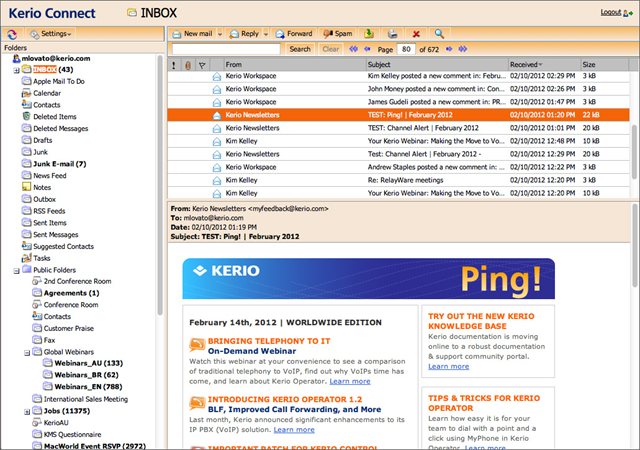Sort messages by Size column
The image size is (640, 450).
click(x=604, y=65)
